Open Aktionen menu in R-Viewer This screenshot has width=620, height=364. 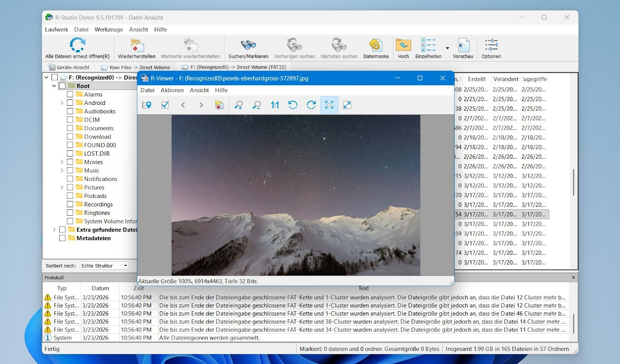pyautogui.click(x=172, y=90)
